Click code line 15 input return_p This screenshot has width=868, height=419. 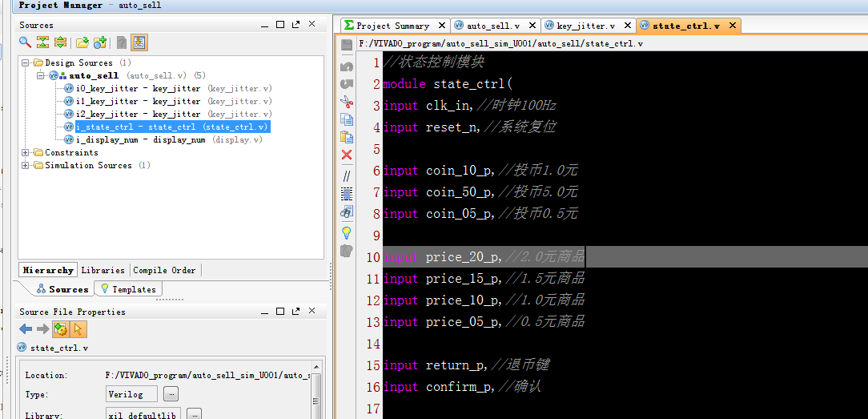click(x=465, y=365)
